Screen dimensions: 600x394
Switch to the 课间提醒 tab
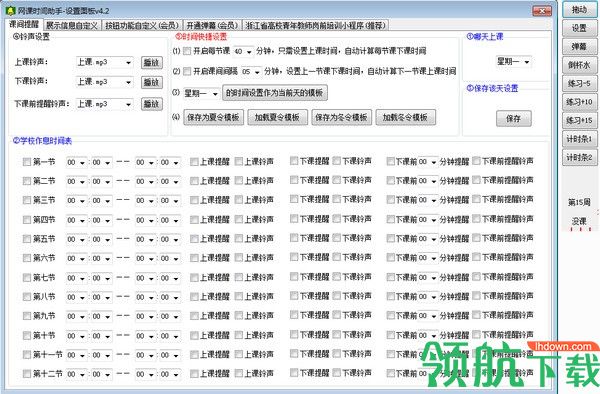coord(24,24)
